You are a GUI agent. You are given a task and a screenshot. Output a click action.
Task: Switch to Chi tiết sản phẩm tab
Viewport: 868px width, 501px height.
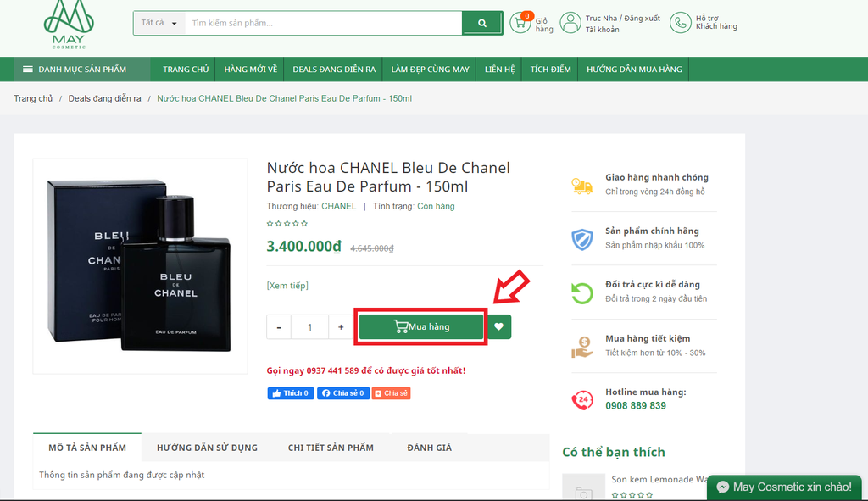coord(331,448)
